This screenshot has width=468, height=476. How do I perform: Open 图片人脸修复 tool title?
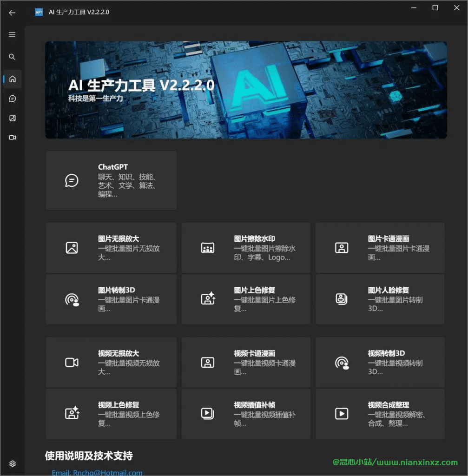point(389,290)
